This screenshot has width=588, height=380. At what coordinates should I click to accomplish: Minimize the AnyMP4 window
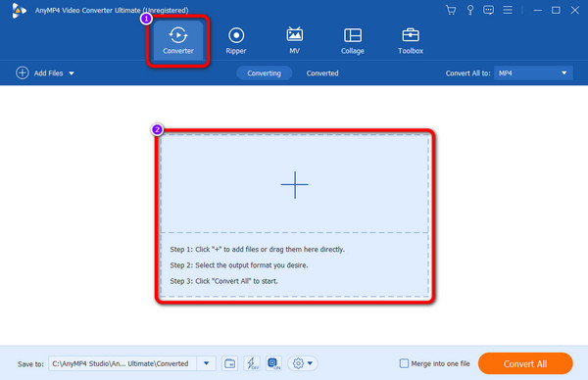point(537,11)
